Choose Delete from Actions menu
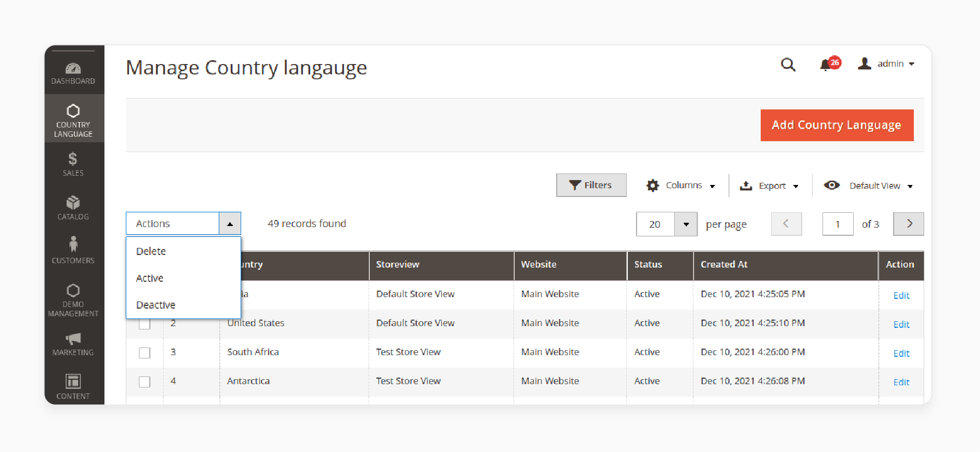 tap(183, 251)
